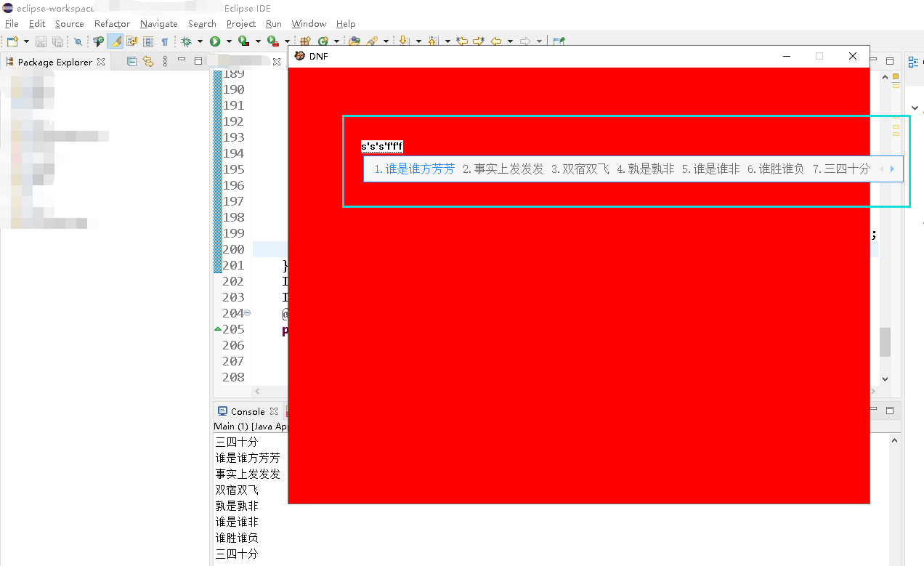Screen dimensions: 924x566
Task: Open Search using the flashlight icon
Action: point(78,41)
